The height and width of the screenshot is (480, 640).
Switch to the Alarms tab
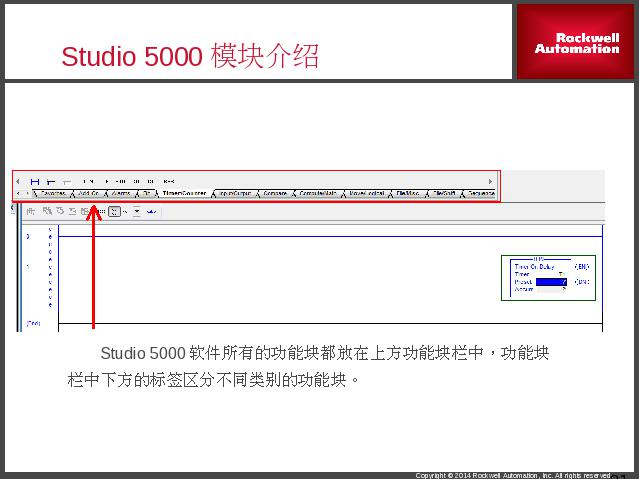[121, 193]
